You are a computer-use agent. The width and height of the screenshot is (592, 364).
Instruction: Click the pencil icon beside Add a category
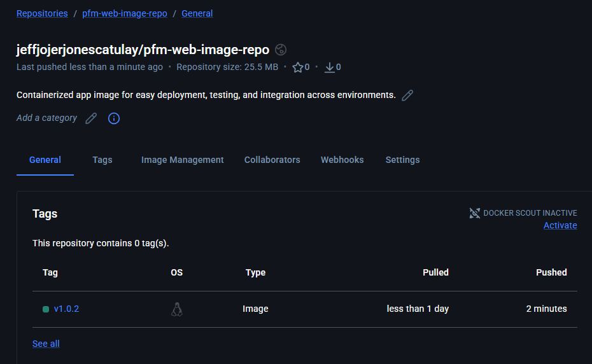[x=91, y=118]
